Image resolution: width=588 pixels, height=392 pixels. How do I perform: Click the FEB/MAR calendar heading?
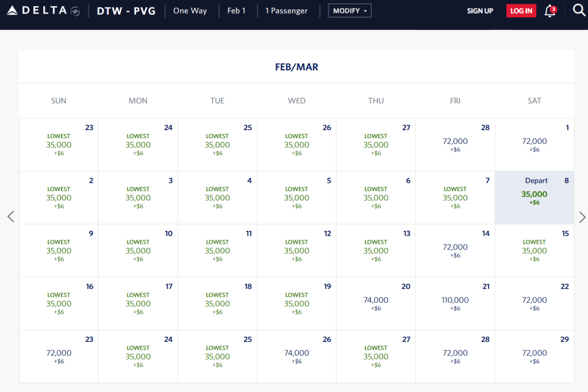click(x=297, y=67)
